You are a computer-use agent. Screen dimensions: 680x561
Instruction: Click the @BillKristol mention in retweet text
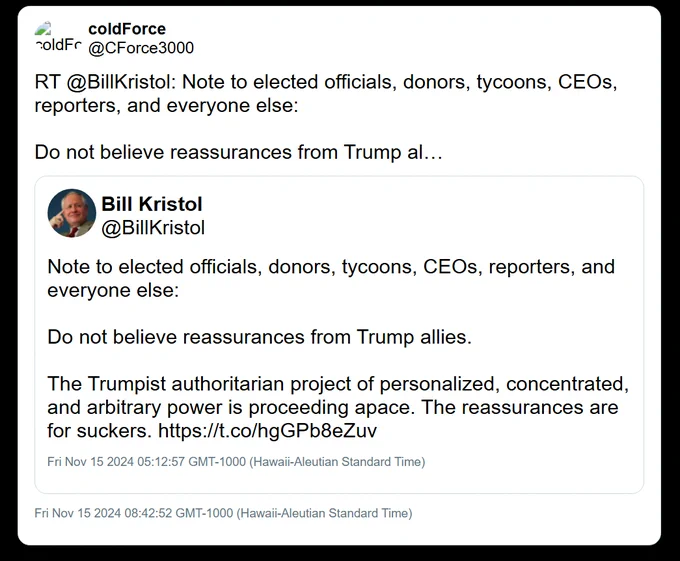click(x=121, y=82)
